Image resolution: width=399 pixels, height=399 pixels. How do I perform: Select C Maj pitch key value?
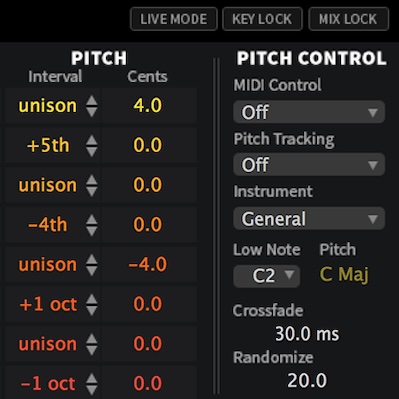[344, 275]
